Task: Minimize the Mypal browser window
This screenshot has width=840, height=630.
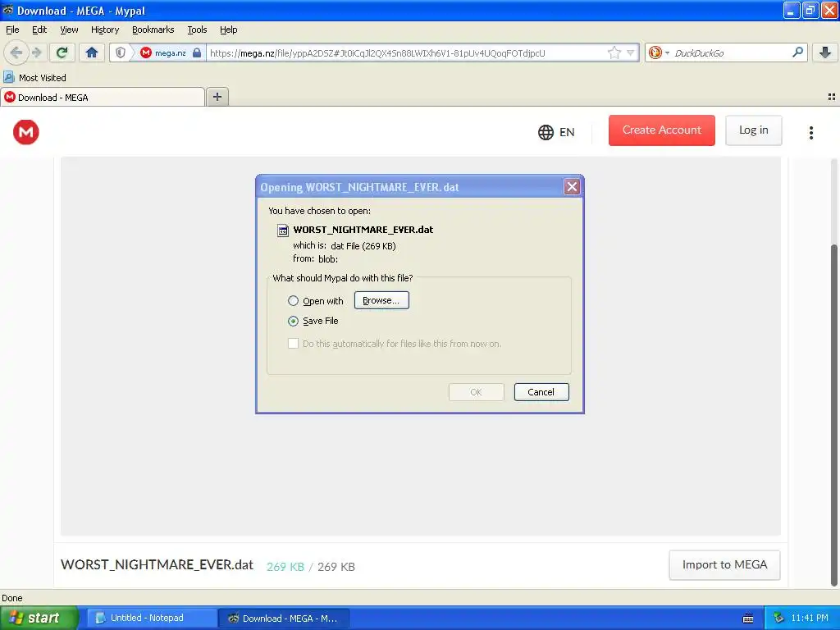Action: pyautogui.click(x=792, y=10)
